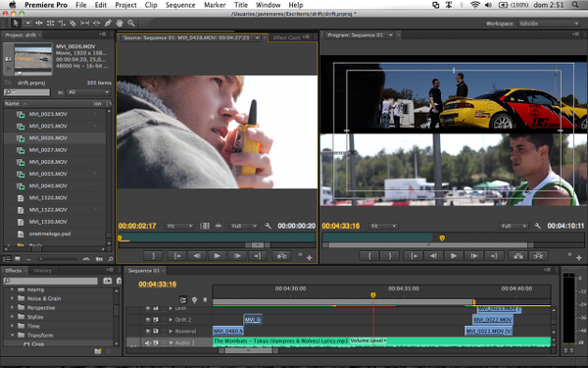Image resolution: width=588 pixels, height=368 pixels.
Task: Open Project panel In: All dropdown
Action: [x=88, y=92]
